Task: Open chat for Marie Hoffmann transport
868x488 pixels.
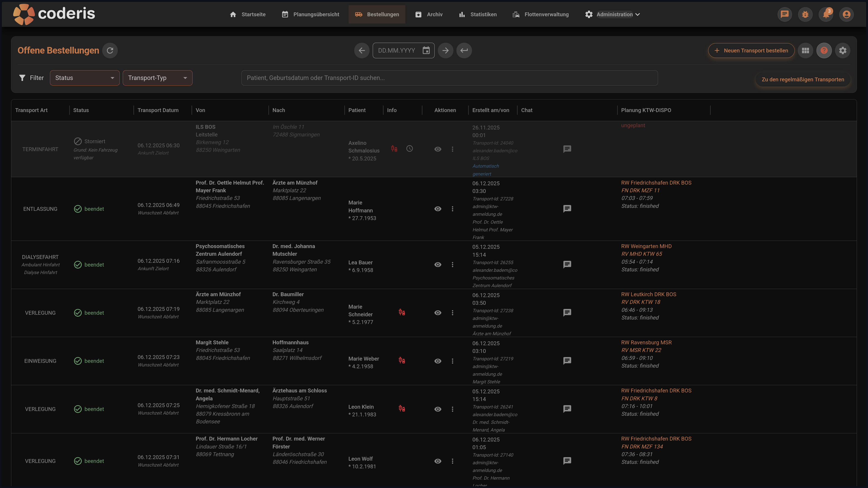Action: [567, 209]
